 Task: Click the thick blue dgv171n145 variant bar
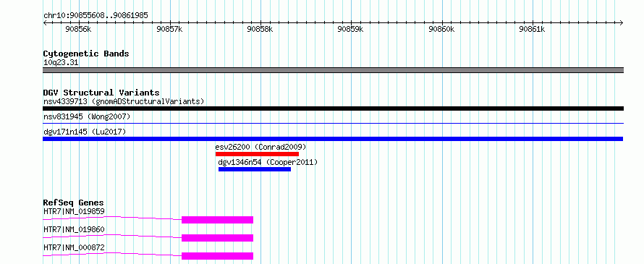(333, 139)
